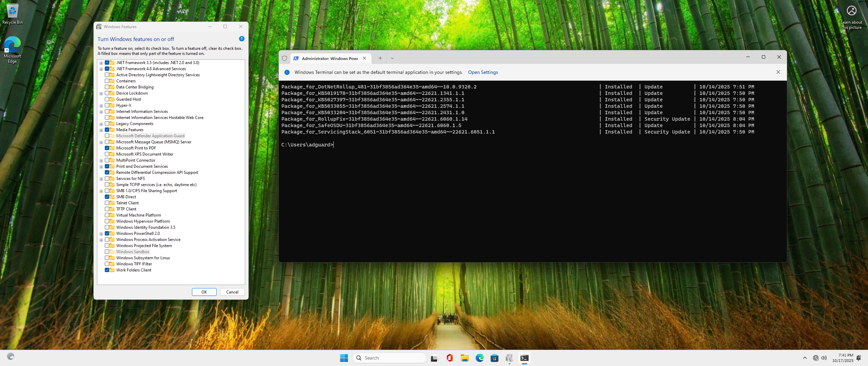
Task: Click the Windows Features help icon
Action: click(x=241, y=39)
